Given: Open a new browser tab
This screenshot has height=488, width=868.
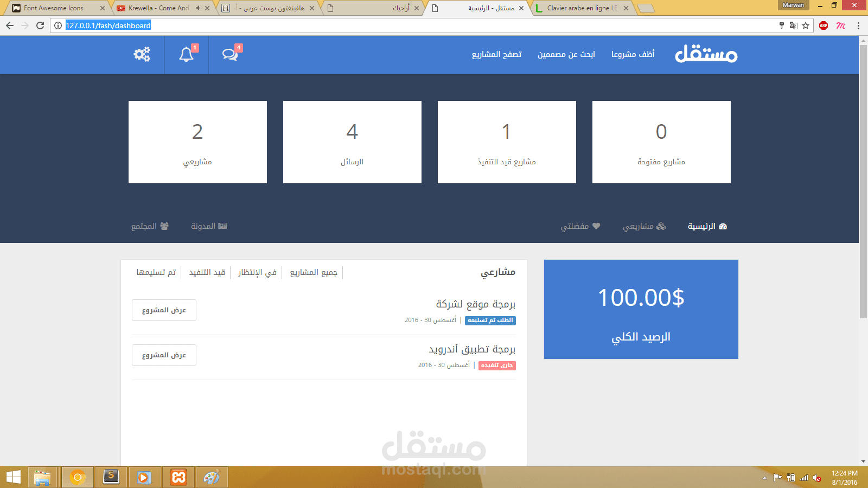Looking at the screenshot, I should coord(646,8).
